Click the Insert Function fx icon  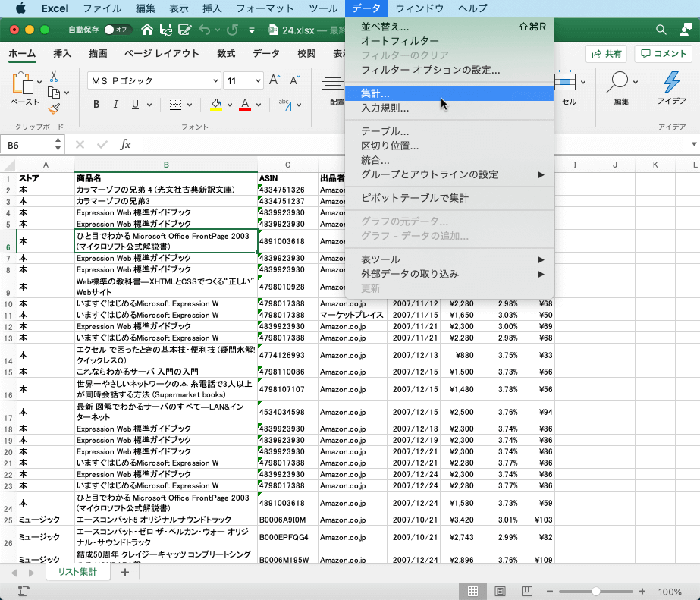coord(125,145)
